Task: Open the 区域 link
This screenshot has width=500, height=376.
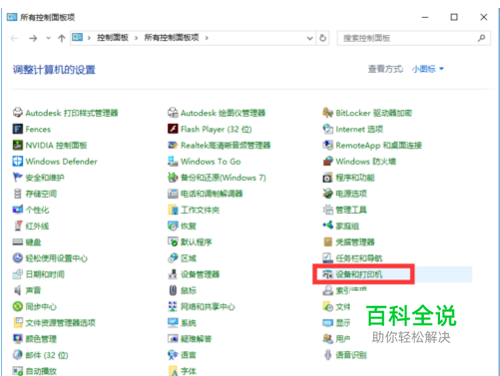Action: (188, 258)
